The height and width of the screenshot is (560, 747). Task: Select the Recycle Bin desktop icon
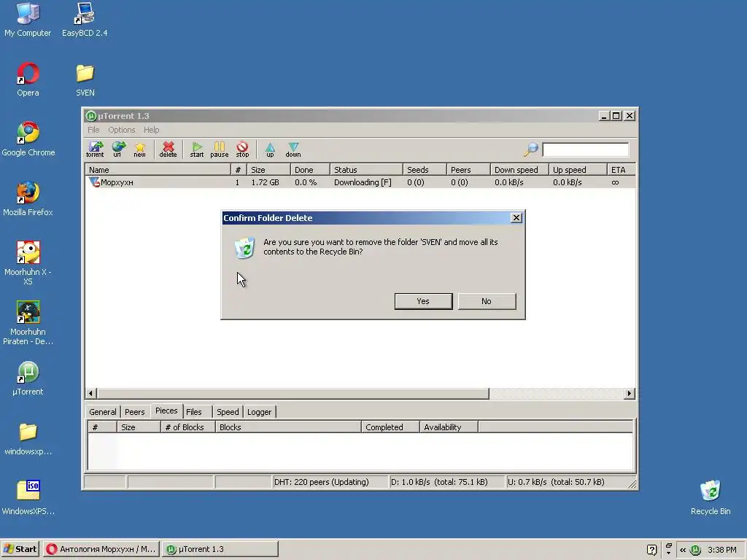click(711, 497)
